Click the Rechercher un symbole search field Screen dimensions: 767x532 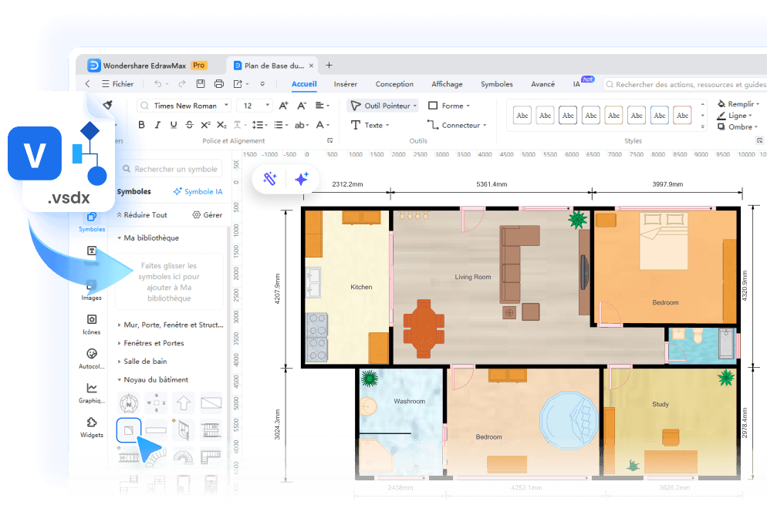(174, 169)
